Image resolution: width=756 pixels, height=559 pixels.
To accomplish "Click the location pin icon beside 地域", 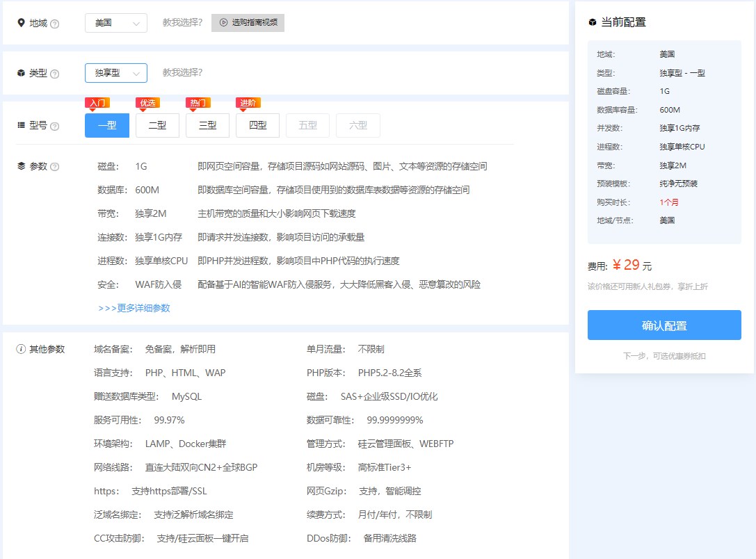I will (21, 23).
